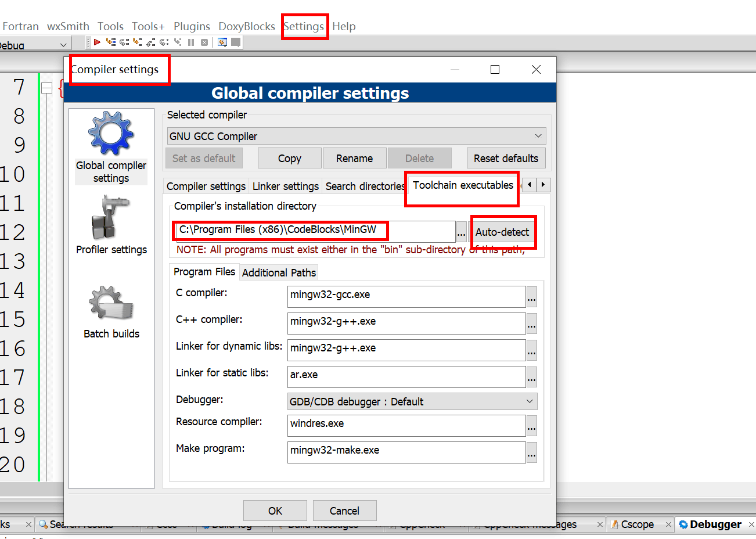
Task: Close the CppCheck messages log tab
Action: (x=600, y=524)
